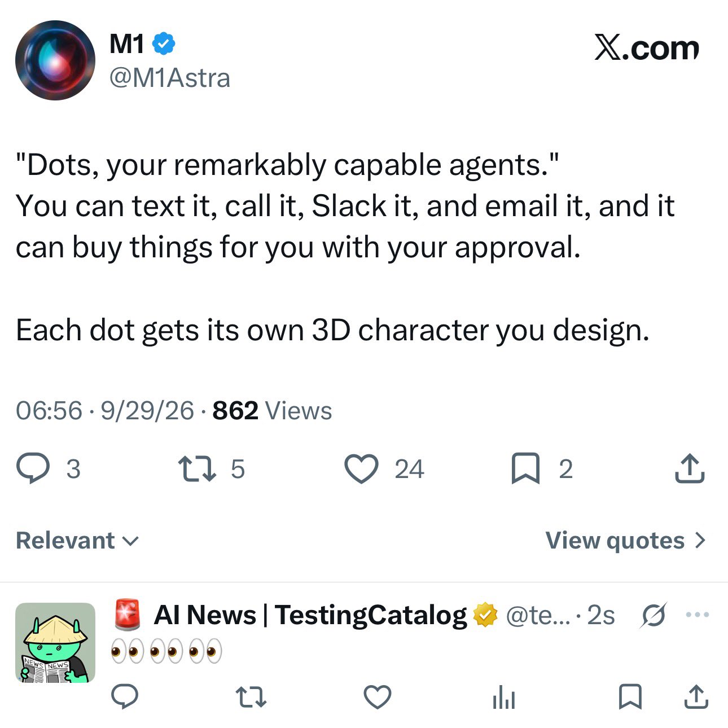
Task: Open TestingCatalog's green avatar
Action: pyautogui.click(x=55, y=643)
